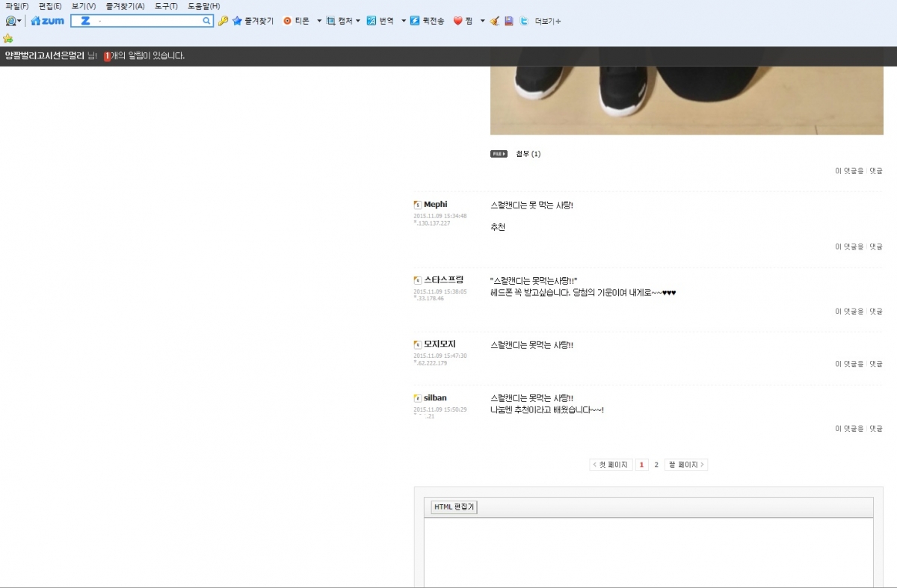897x588 pixels.
Task: Expand the 찜 dropdown arrow
Action: point(483,21)
